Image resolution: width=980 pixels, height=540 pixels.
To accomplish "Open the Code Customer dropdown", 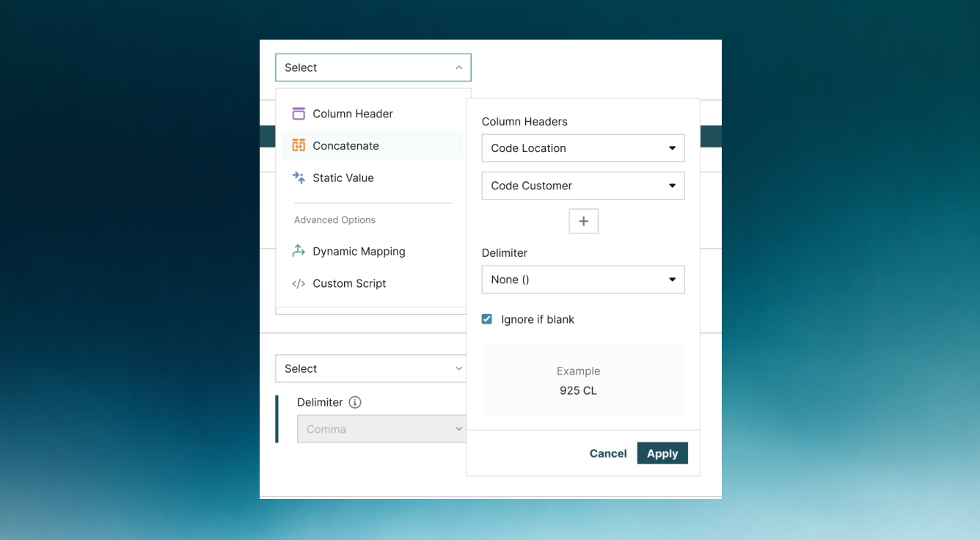I will [x=583, y=186].
